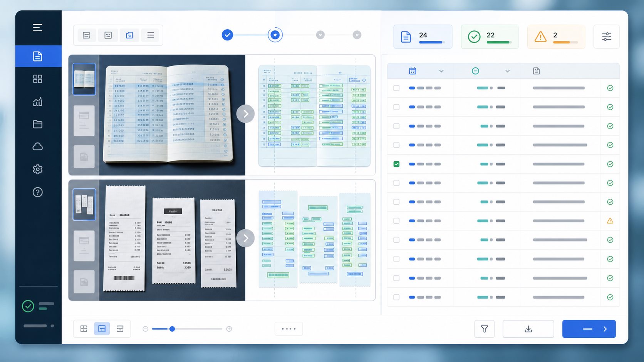Open the 2 warnings card
Image resolution: width=644 pixels, height=362 pixels.
point(556,37)
